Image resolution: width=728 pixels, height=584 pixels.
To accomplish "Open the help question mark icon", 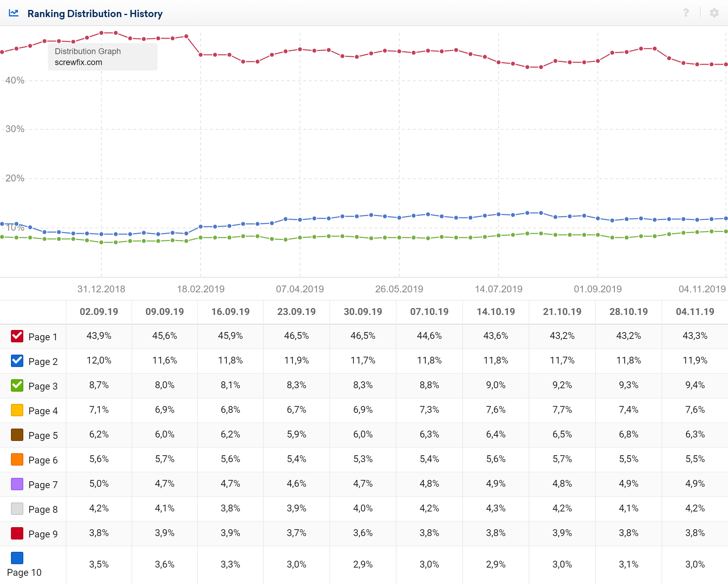I will (x=686, y=13).
